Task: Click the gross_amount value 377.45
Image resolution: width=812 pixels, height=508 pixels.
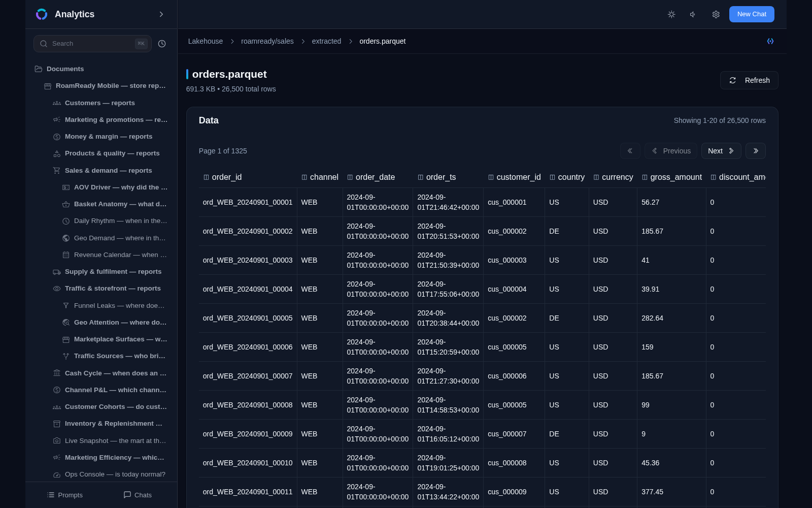Action: [x=652, y=492]
